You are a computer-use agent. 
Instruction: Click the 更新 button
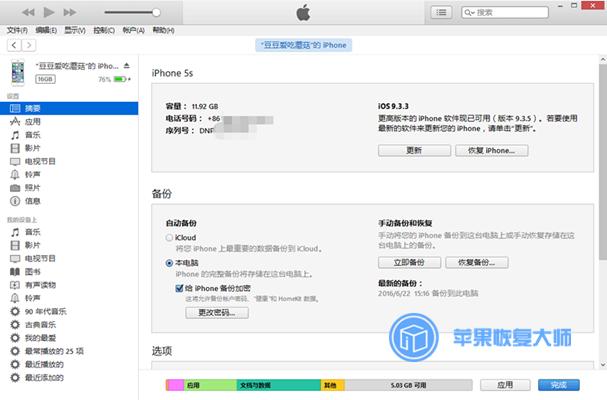tap(414, 150)
